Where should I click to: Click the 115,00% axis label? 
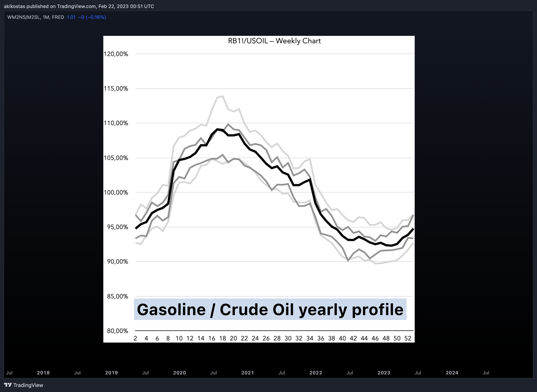coord(116,88)
